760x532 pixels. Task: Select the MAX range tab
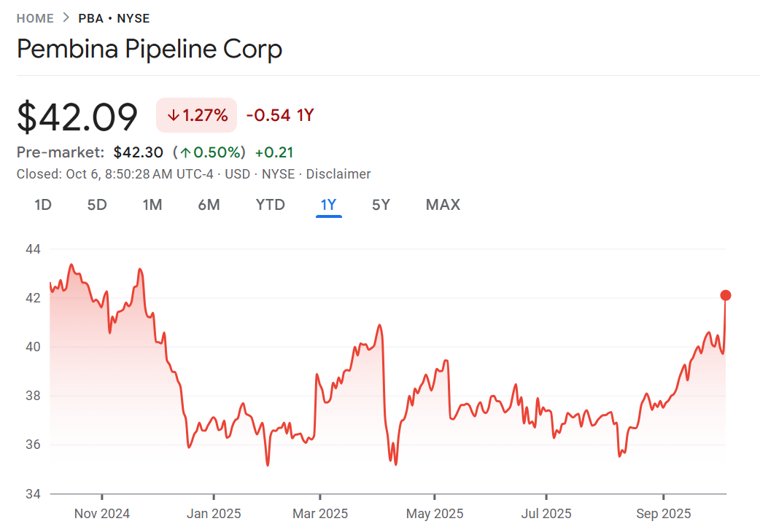[443, 205]
